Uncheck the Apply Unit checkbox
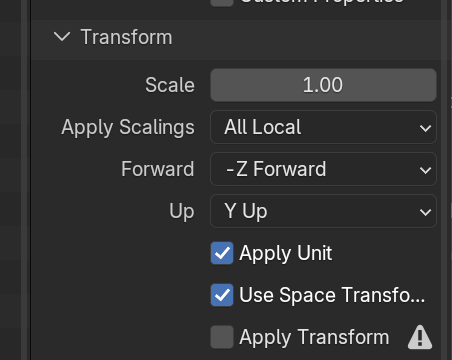 (x=222, y=253)
